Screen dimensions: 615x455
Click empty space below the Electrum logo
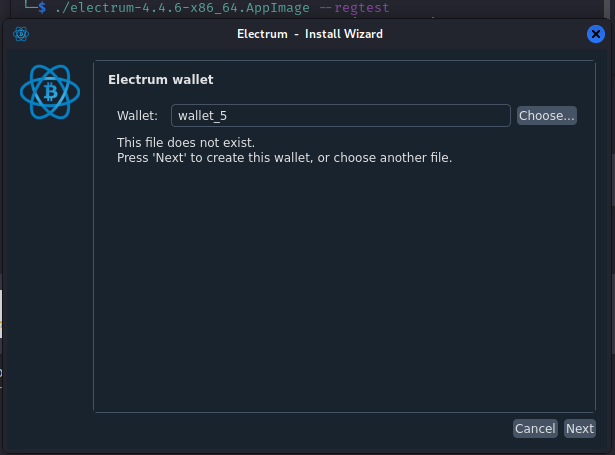pos(48,280)
